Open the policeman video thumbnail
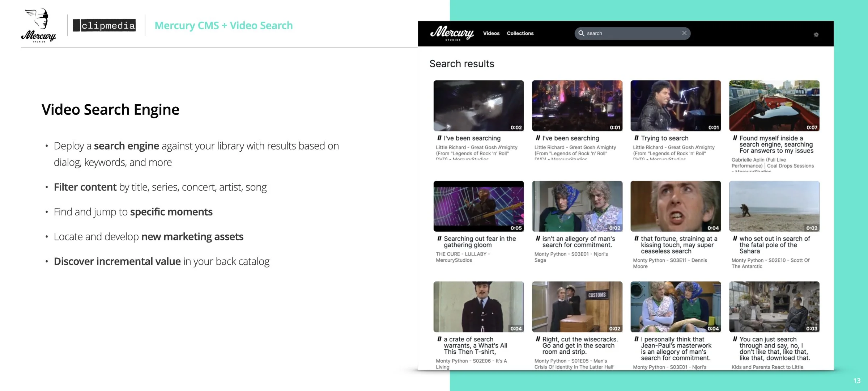The width and height of the screenshot is (868, 391). click(x=478, y=307)
